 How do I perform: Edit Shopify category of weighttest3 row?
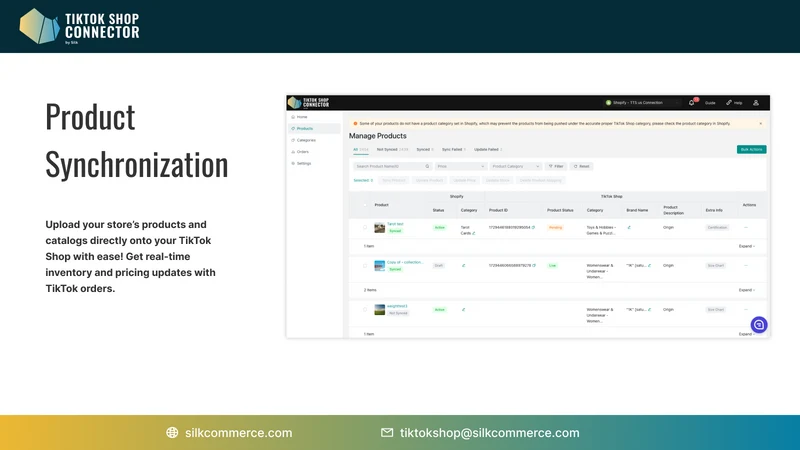463,309
